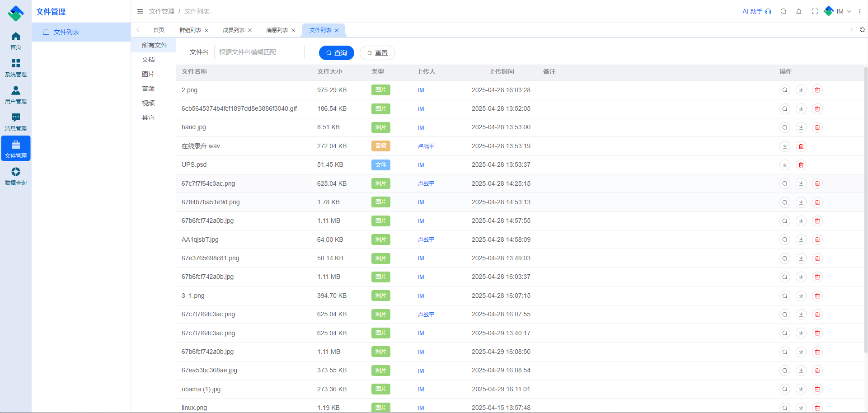The width and height of the screenshot is (868, 413).
Task: Filter by 其它 category
Action: click(154, 117)
